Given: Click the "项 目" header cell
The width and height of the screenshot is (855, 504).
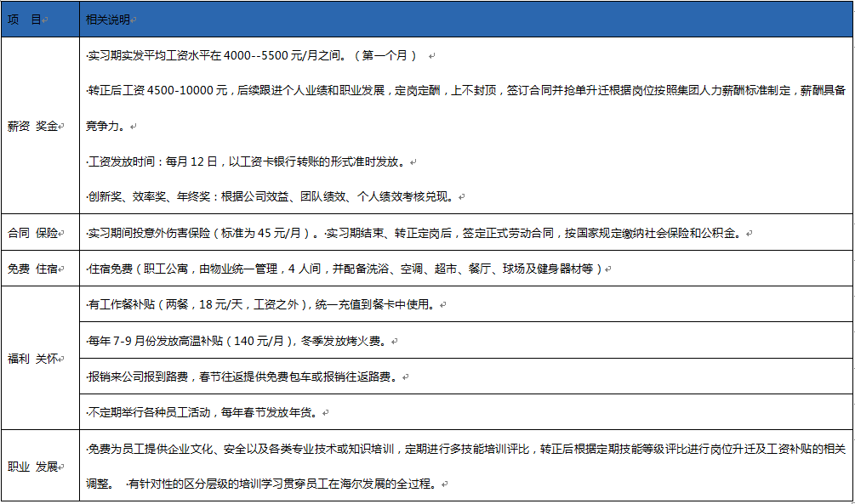Looking at the screenshot, I should 25,20.
